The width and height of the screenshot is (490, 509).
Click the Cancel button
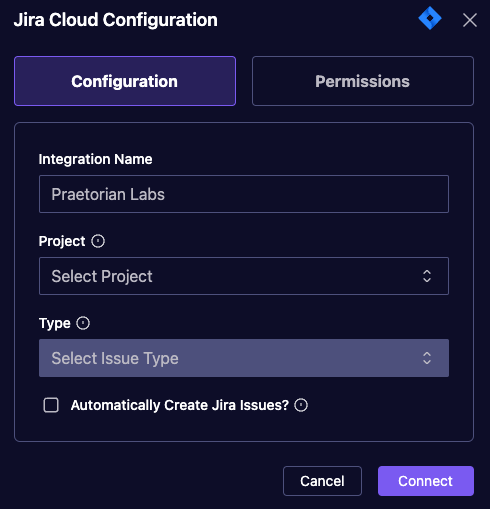coord(322,481)
